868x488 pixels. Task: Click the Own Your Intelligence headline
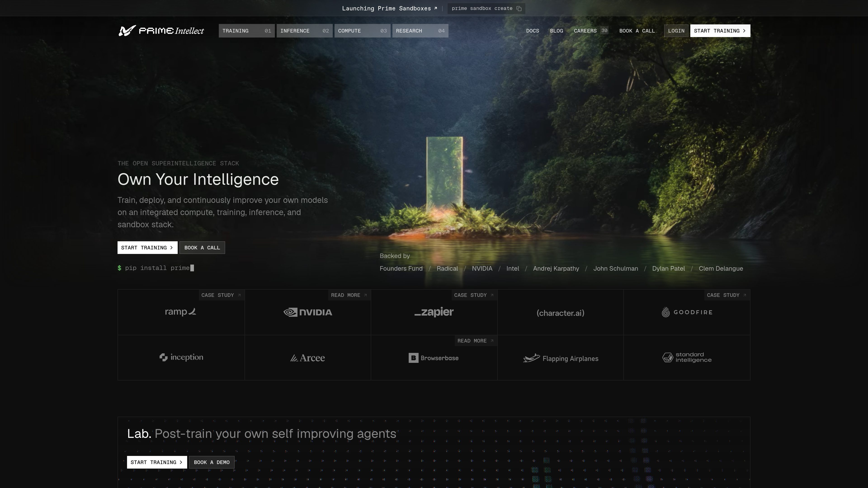198,179
